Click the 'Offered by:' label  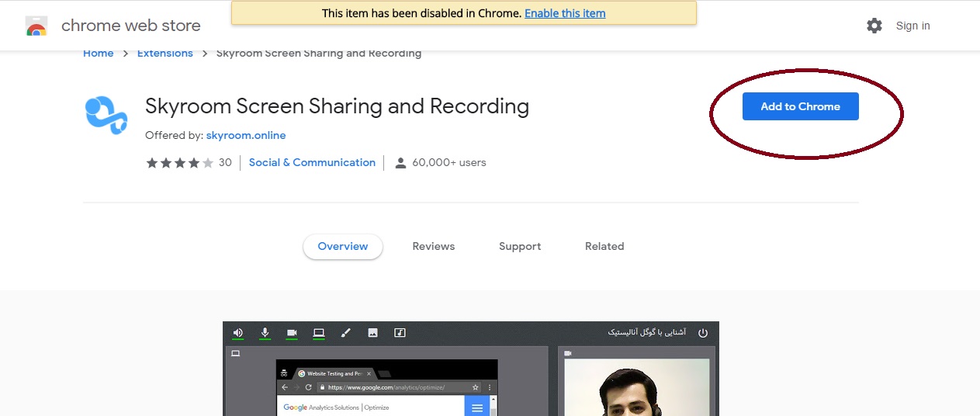click(174, 136)
